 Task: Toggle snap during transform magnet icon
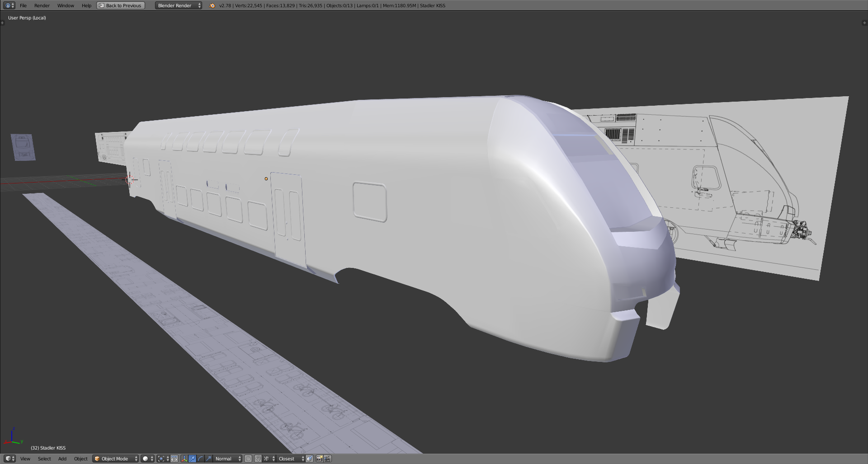click(x=258, y=459)
